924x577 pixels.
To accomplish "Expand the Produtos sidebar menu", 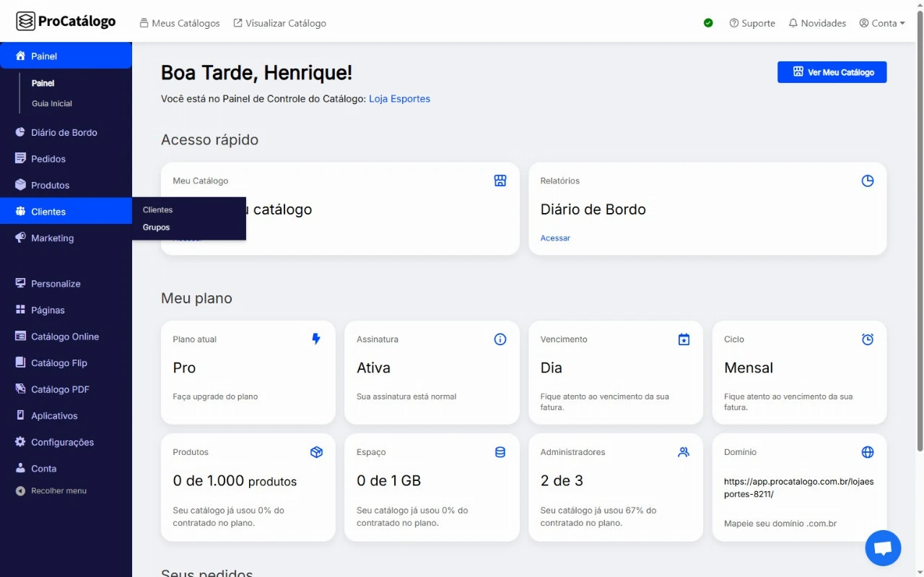I will (50, 186).
